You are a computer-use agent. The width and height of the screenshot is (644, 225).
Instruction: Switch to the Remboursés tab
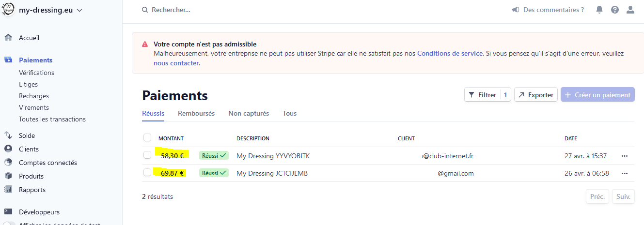pos(196,113)
